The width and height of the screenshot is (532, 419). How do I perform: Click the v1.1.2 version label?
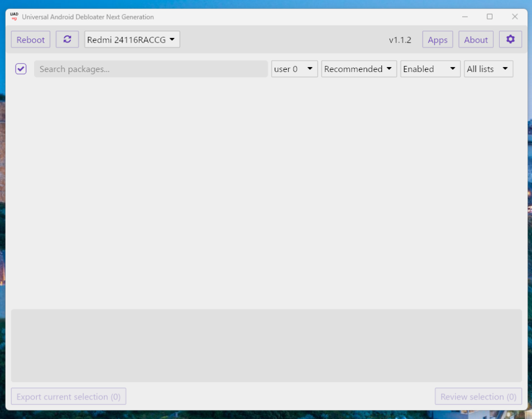400,40
